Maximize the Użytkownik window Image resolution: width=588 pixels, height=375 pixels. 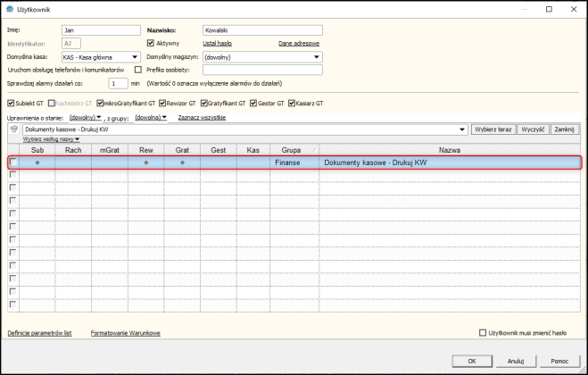click(549, 10)
